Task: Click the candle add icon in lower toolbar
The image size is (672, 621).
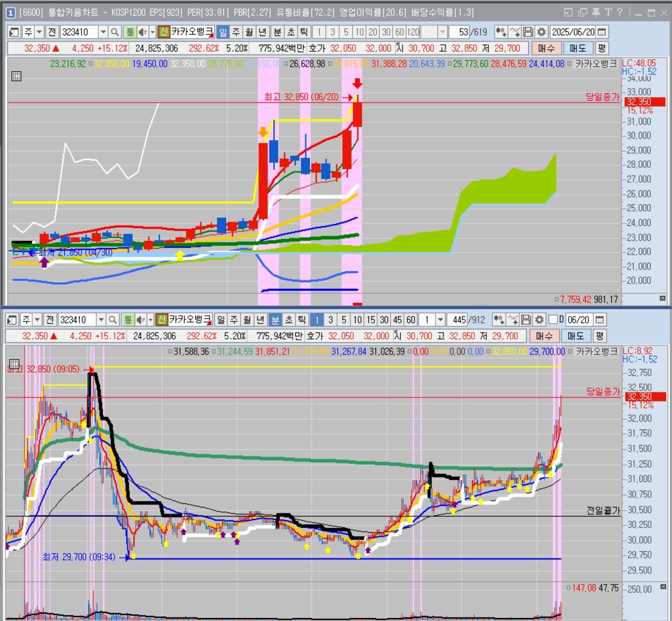Action: (x=499, y=320)
